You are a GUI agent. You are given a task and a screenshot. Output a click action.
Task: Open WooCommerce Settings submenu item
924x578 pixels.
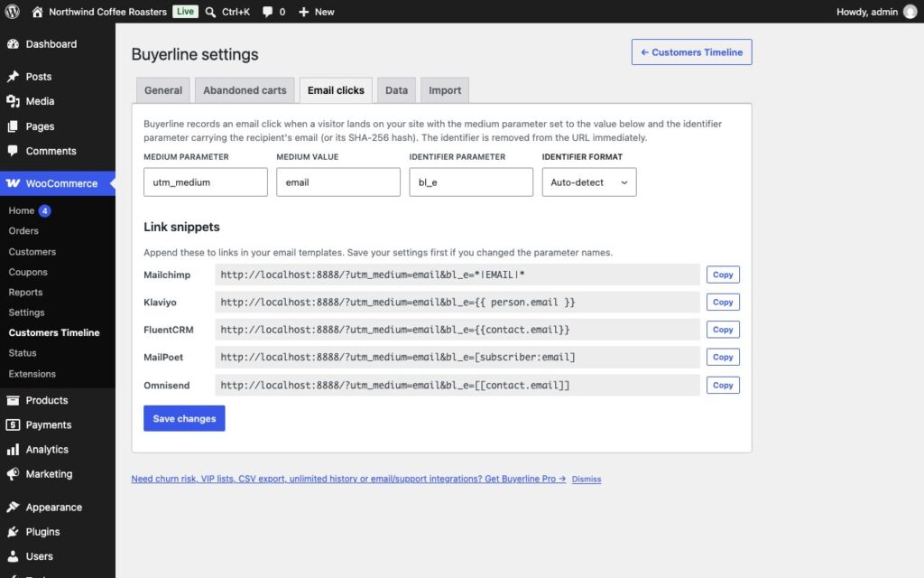(26, 312)
